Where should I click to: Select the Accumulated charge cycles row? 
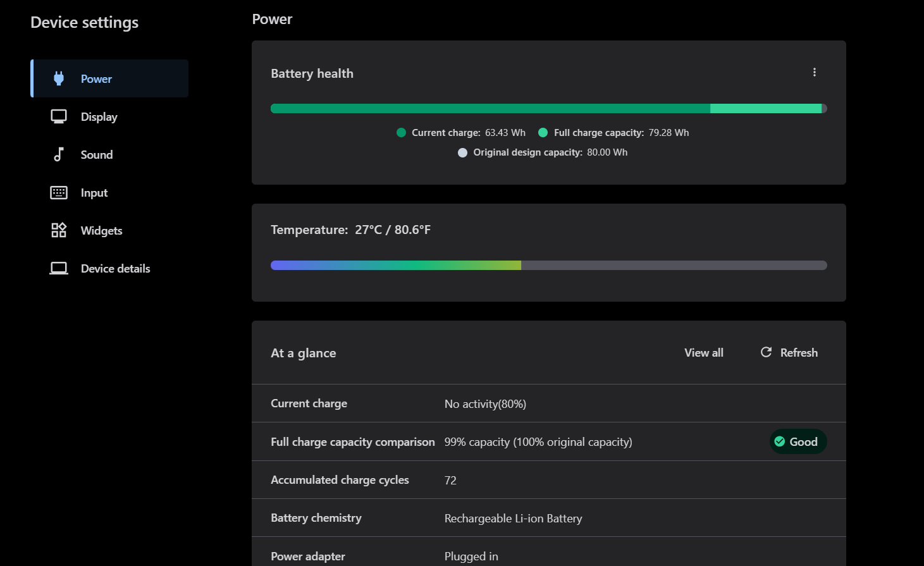(x=548, y=480)
